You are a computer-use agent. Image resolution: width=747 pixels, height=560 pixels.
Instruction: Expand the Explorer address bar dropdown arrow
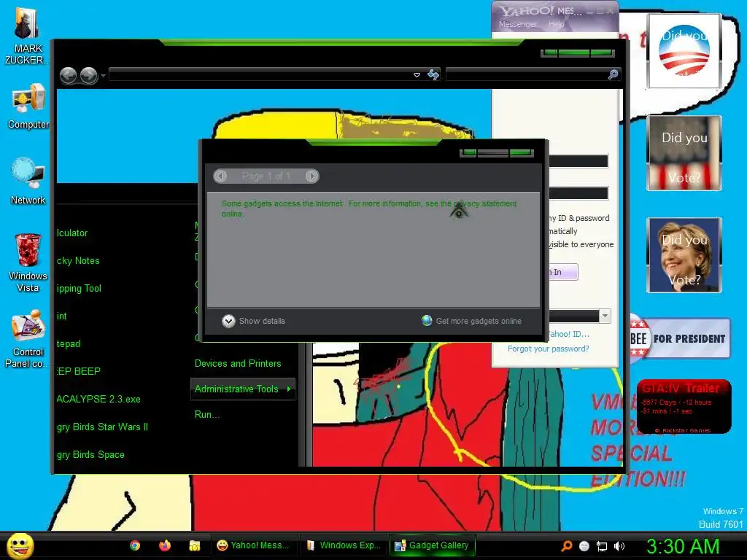[x=417, y=75]
